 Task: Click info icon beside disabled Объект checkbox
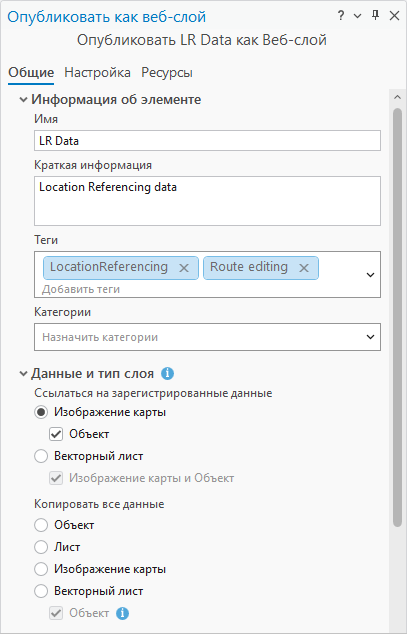122,613
